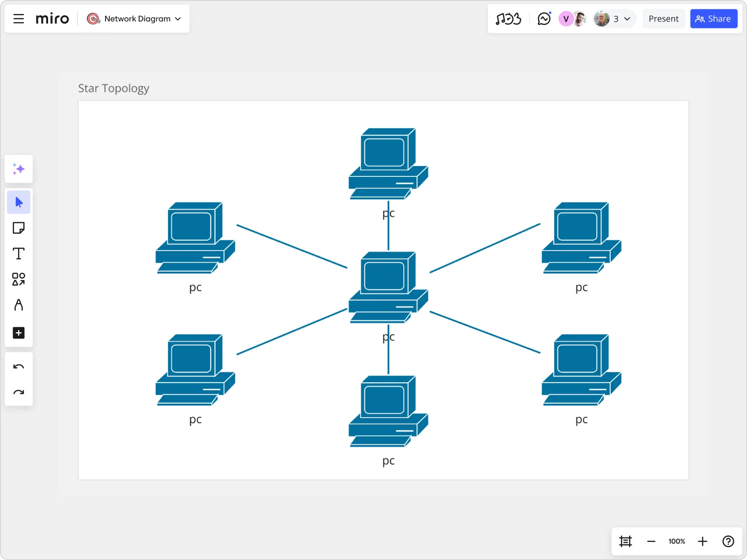Select the cursor Select tool

(19, 202)
